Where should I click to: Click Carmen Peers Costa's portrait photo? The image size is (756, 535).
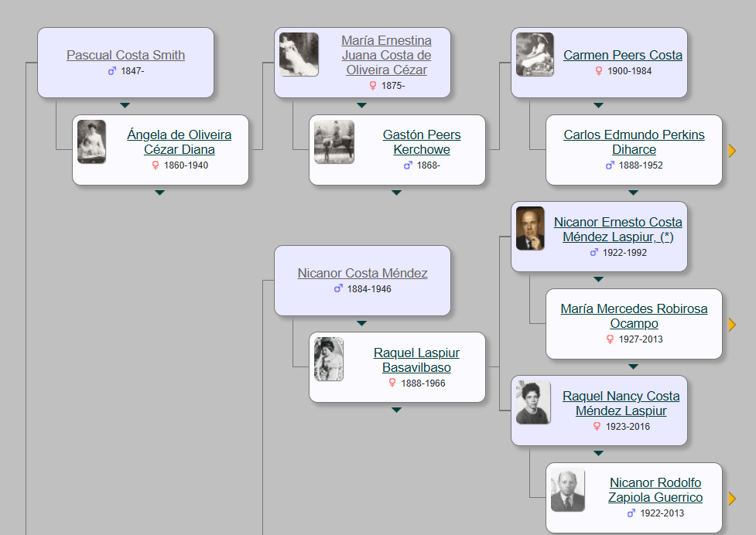[535, 55]
